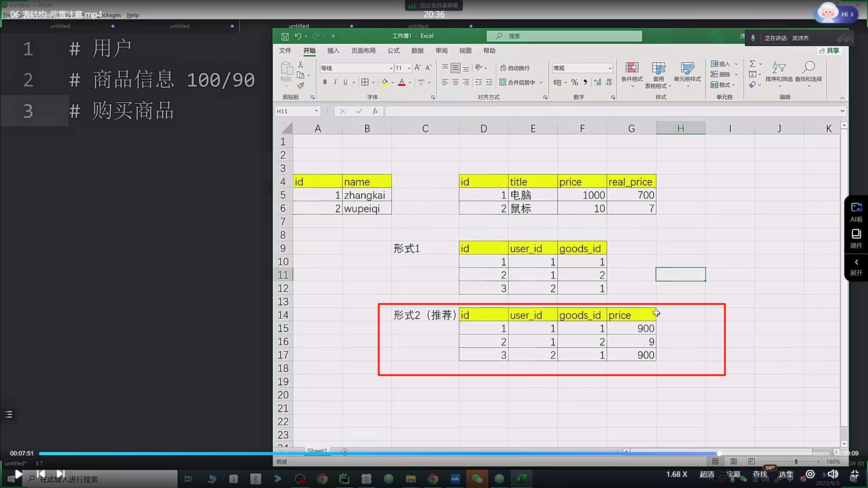Viewport: 868px width, 488px height.
Task: Click the Format Painter brush icon
Action: (x=300, y=86)
